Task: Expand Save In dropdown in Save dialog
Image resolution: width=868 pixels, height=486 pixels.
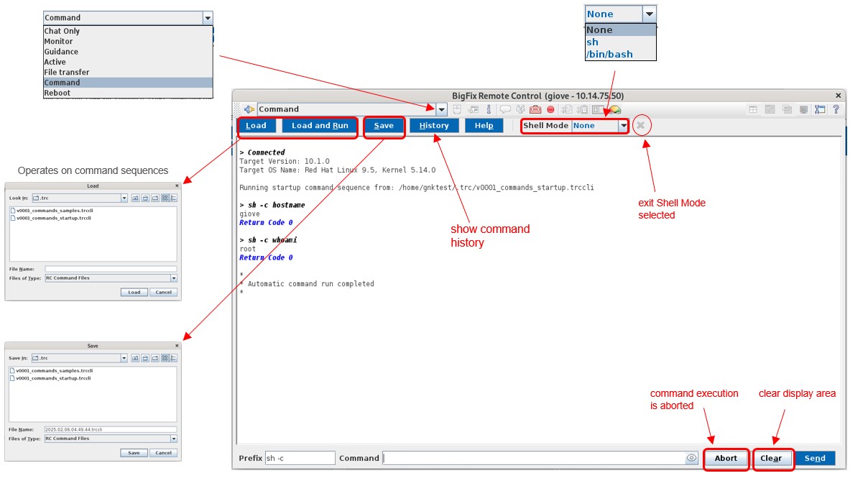Action: pos(124,357)
